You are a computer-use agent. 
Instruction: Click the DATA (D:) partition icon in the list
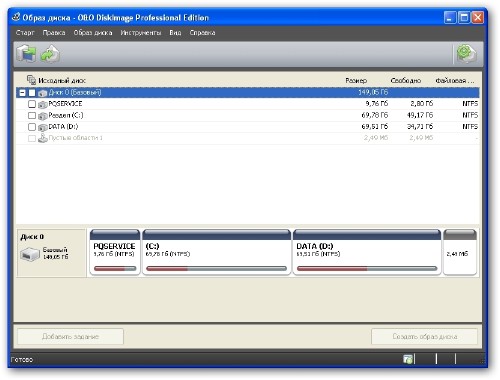43,127
